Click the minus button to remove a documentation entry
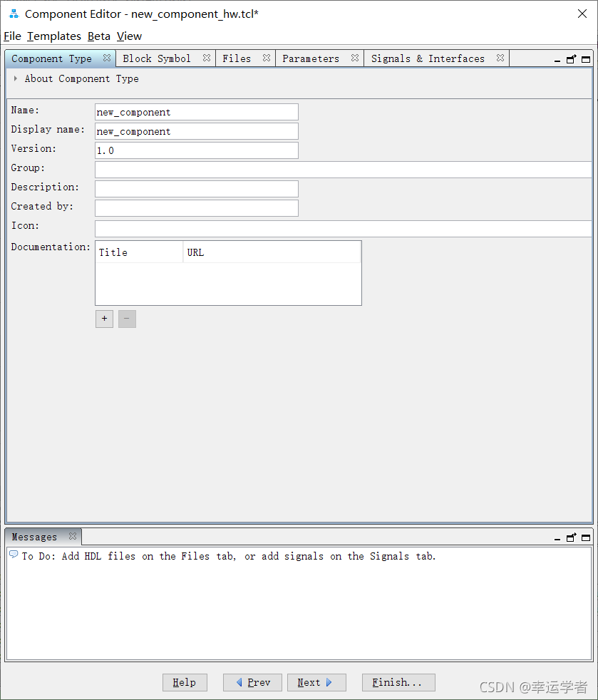 tap(127, 319)
